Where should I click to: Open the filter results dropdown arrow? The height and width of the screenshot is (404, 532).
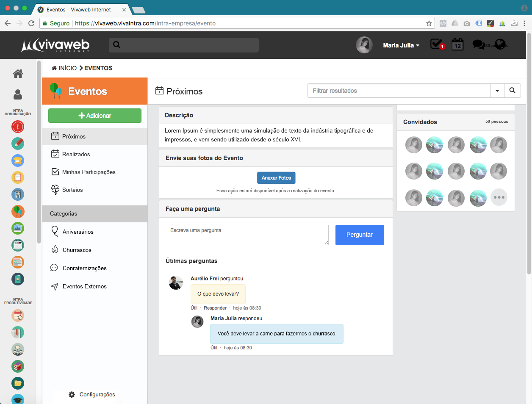pos(497,91)
